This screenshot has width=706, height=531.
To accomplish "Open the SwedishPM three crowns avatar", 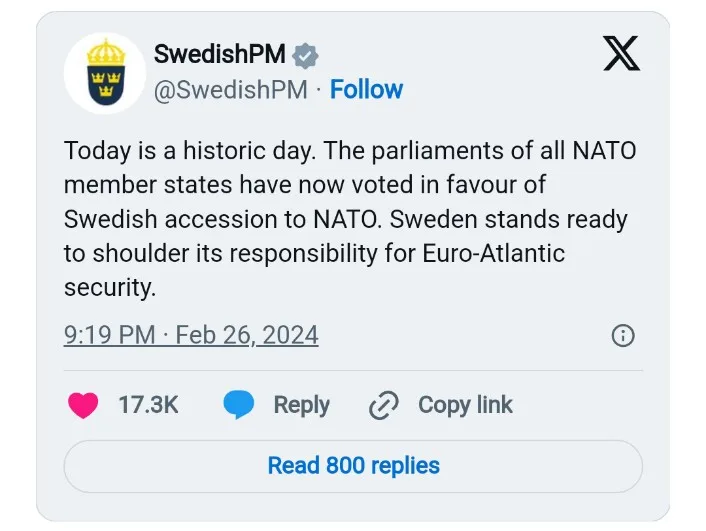I will tap(104, 73).
